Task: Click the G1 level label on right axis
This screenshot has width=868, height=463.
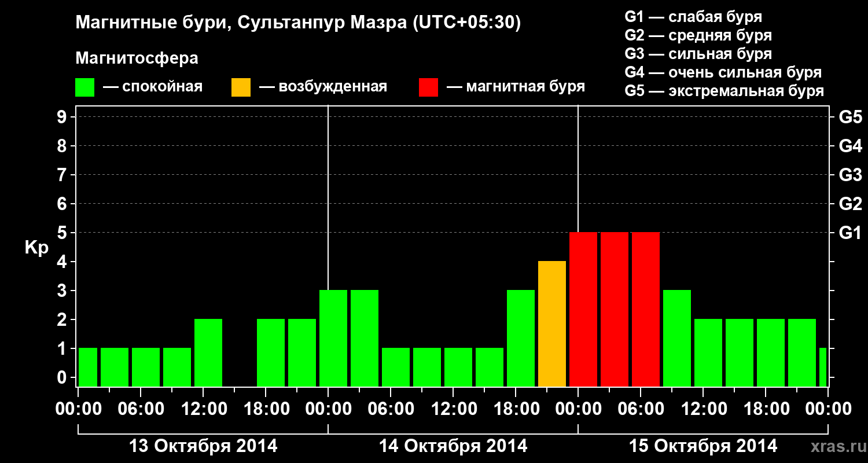Action: 850,233
